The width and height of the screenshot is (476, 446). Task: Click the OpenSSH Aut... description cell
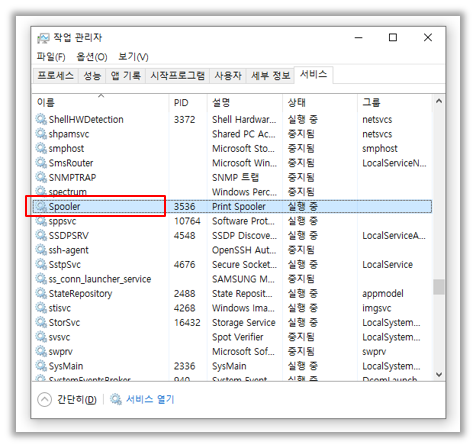pos(244,250)
